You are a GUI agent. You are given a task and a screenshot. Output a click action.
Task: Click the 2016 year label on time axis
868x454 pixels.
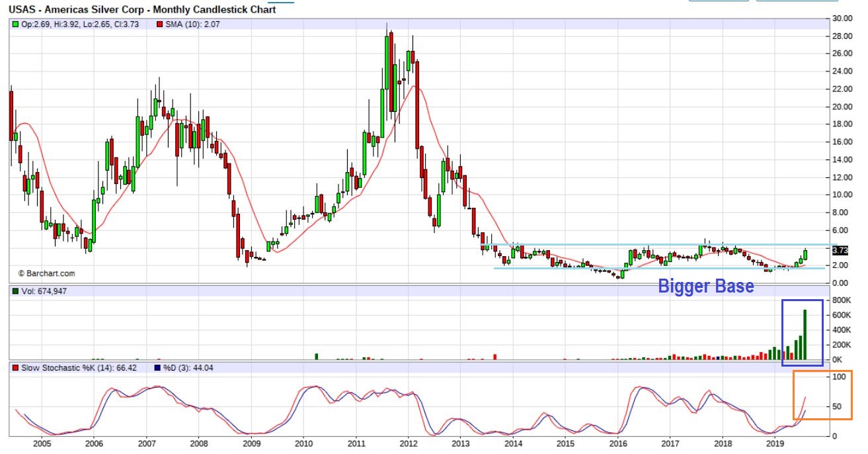pos(618,443)
